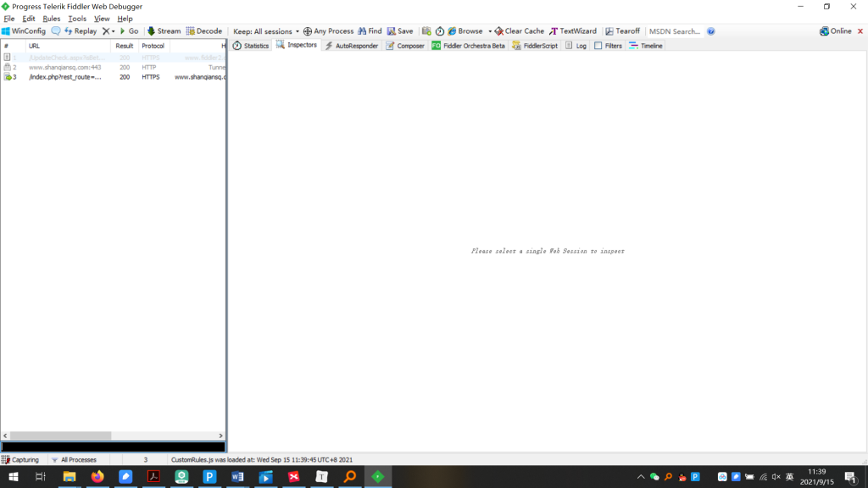Sort sessions by Result column header
The image size is (868, 488).
125,46
